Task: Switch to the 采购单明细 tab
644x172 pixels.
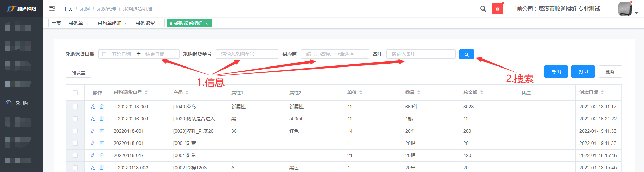Action: [109, 23]
